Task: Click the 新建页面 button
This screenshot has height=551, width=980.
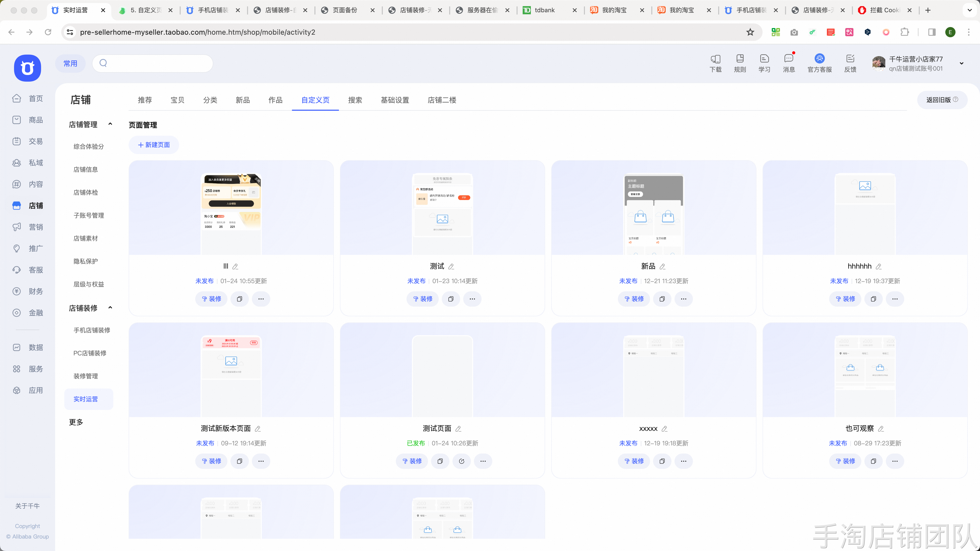Action: pos(154,145)
